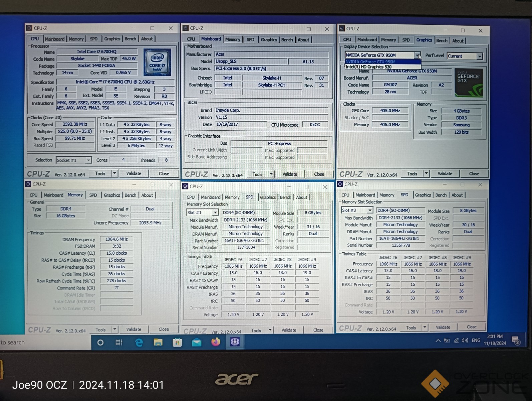
Task: Click Validate in Mainboard window
Action: tap(290, 174)
